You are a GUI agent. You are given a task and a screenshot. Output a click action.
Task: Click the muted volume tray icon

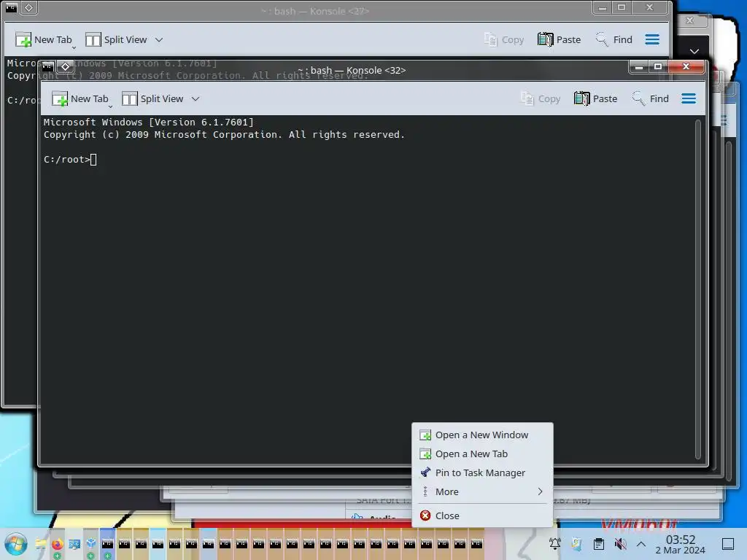pos(620,543)
